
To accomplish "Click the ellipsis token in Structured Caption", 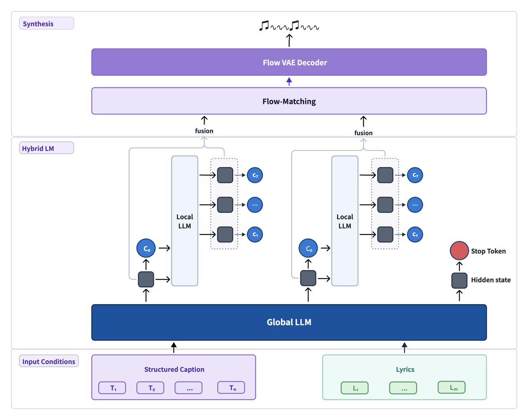I will 189,388.
